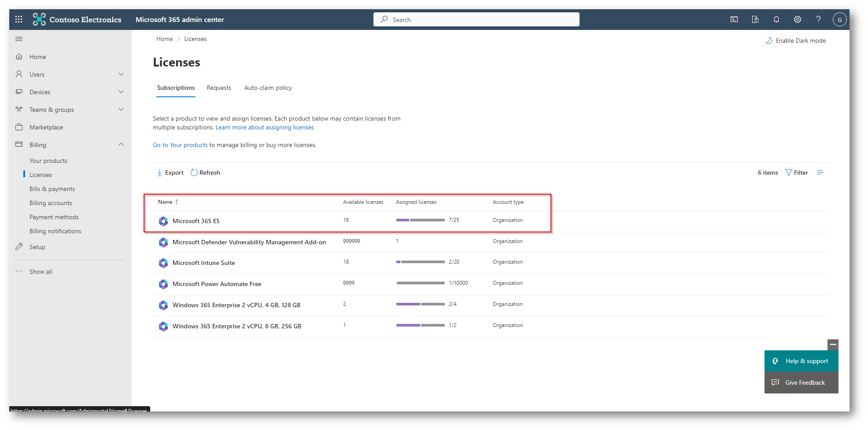Image resolution: width=868 pixels, height=430 pixels.
Task: Click the Windows 365 2/4 usage bar
Action: click(x=420, y=304)
